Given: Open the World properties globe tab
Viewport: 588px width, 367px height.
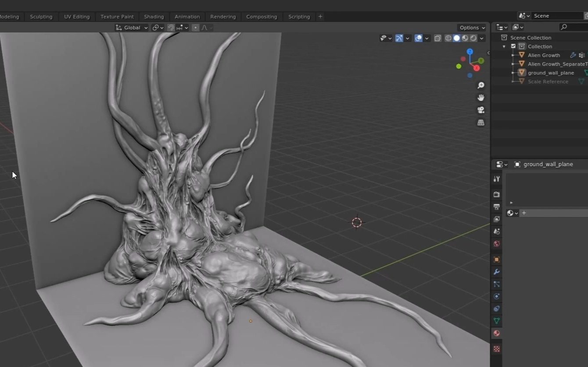Looking at the screenshot, I should [x=497, y=244].
